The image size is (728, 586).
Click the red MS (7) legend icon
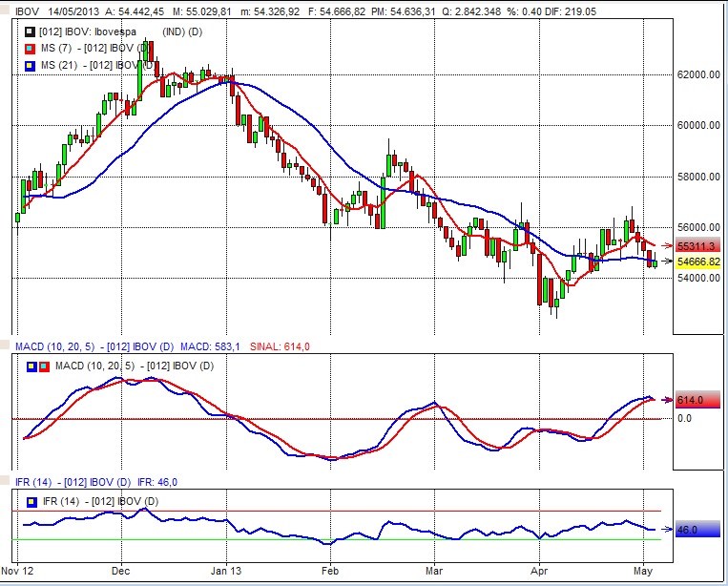tap(30, 48)
